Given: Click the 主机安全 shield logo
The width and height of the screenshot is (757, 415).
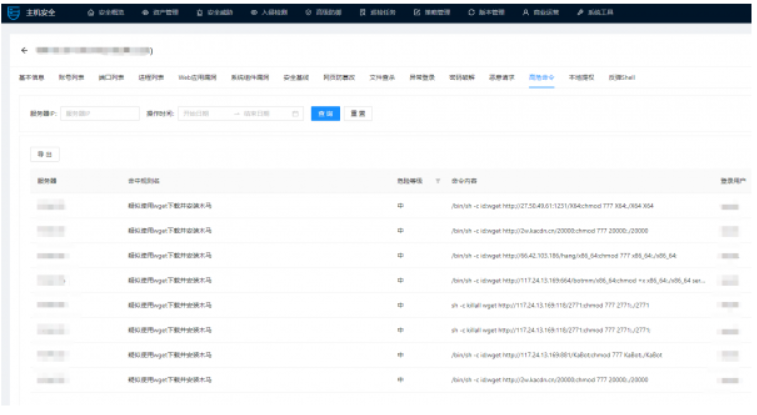Looking at the screenshot, I should coord(14,13).
